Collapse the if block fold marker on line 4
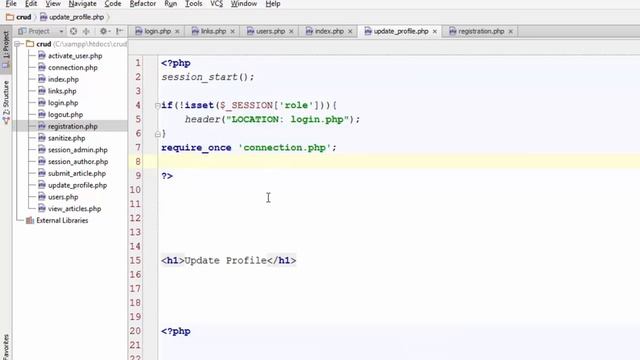 coord(158,106)
